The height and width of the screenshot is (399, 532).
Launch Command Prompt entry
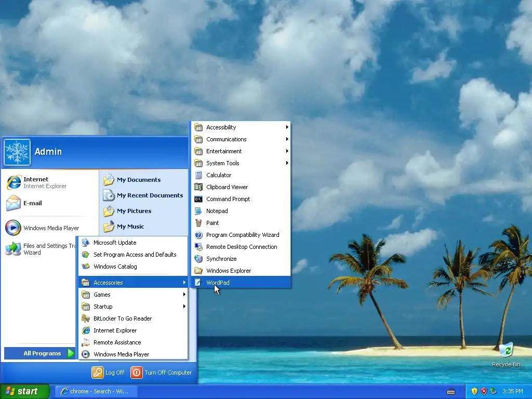[241, 199]
